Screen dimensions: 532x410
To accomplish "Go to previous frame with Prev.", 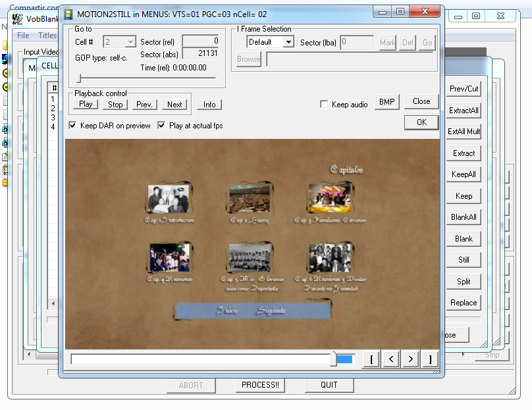I will tap(144, 105).
